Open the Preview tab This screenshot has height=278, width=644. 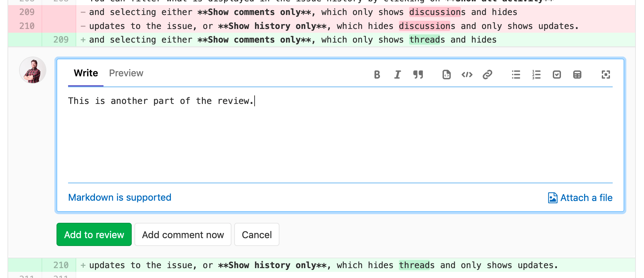[x=126, y=73]
